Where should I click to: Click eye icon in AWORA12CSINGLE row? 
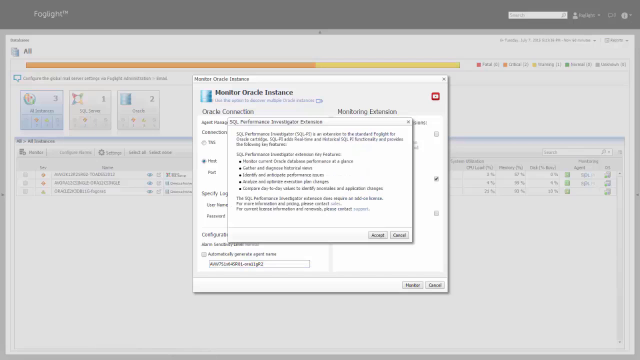point(150,183)
